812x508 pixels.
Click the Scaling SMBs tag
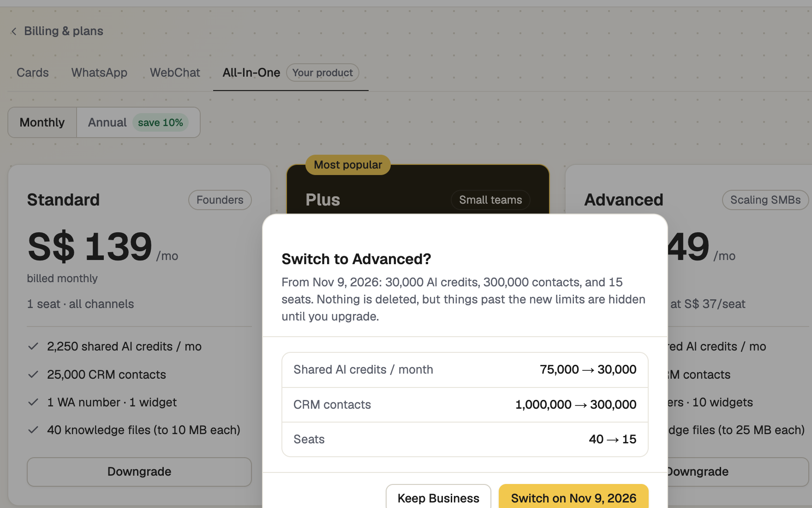click(765, 200)
